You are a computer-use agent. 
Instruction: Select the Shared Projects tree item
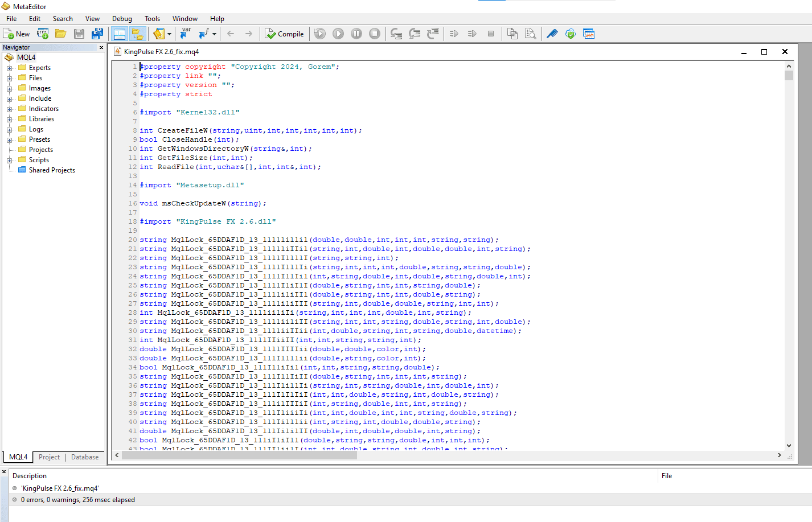[x=52, y=170]
